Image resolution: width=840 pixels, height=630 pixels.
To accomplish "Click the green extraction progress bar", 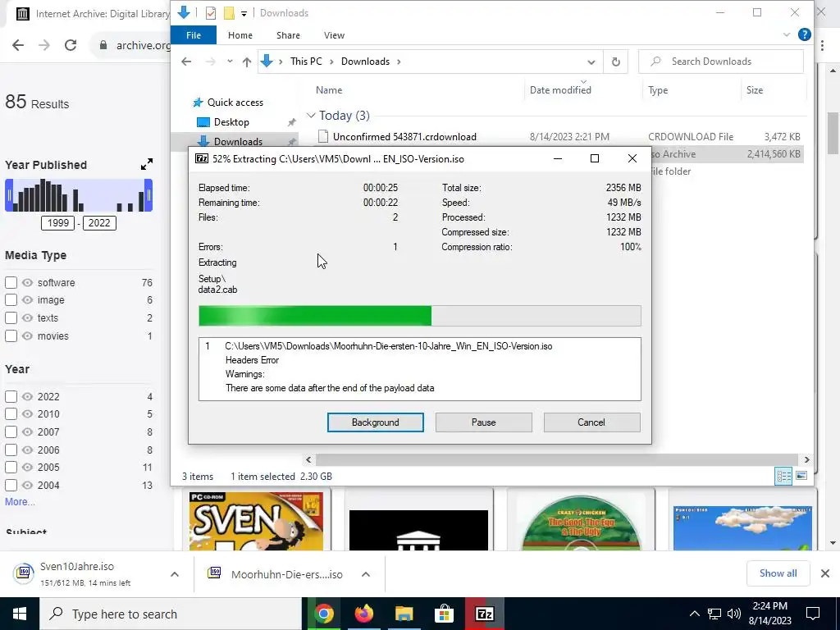I will pos(315,316).
